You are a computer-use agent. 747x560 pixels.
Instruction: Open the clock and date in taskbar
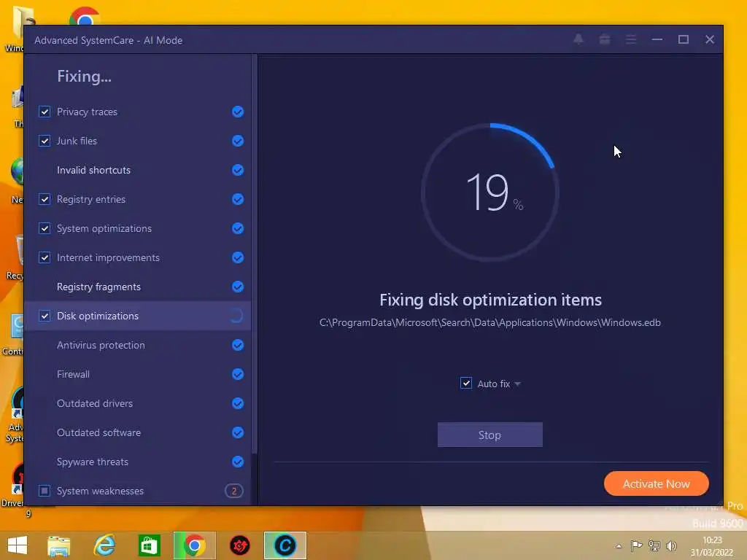(712, 546)
